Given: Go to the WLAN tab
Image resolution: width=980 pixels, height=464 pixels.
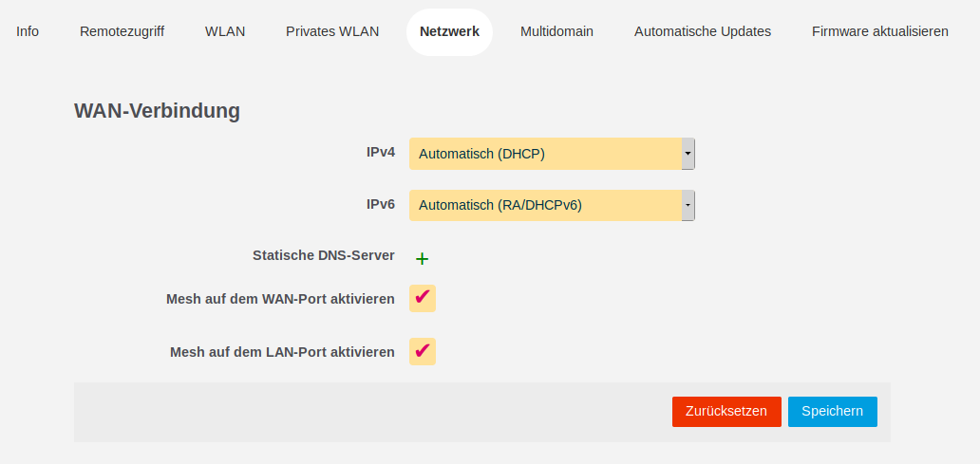Looking at the screenshot, I should click(225, 31).
